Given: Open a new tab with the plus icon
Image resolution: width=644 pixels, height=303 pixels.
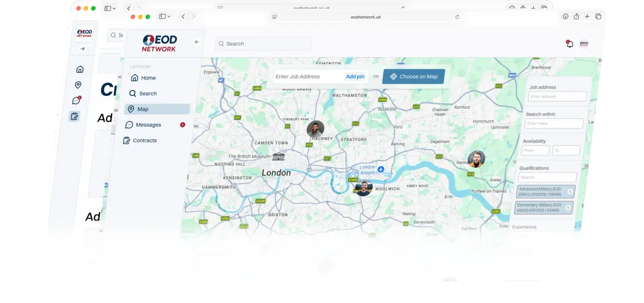Looking at the screenshot, I should point(587,16).
